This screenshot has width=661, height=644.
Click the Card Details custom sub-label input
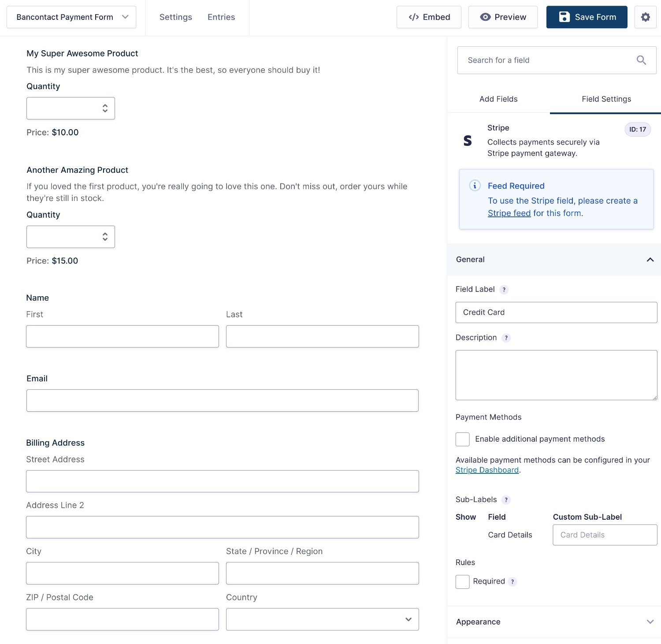605,535
